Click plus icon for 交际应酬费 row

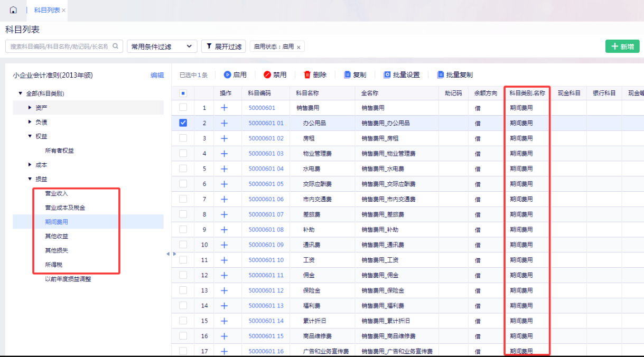pyautogui.click(x=224, y=184)
